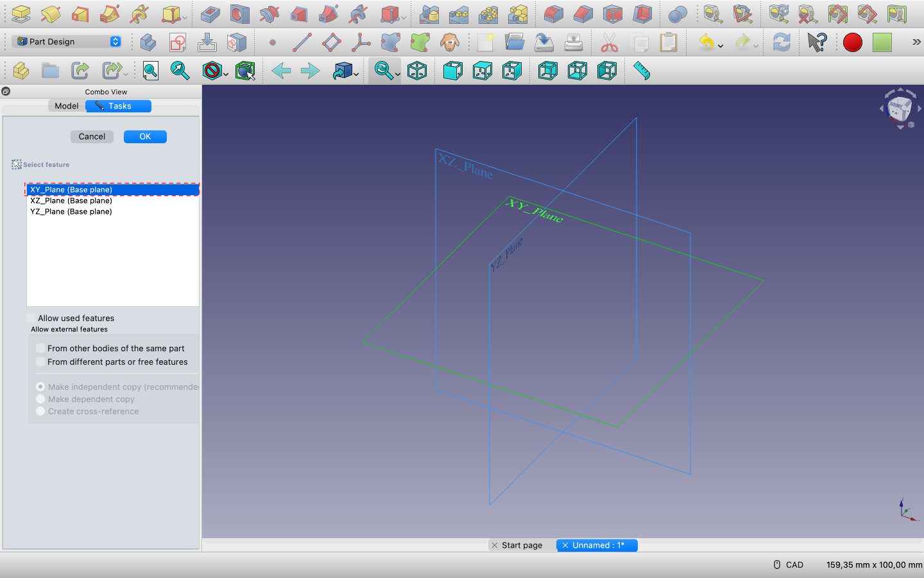Create a new body
924x578 pixels.
(x=148, y=42)
